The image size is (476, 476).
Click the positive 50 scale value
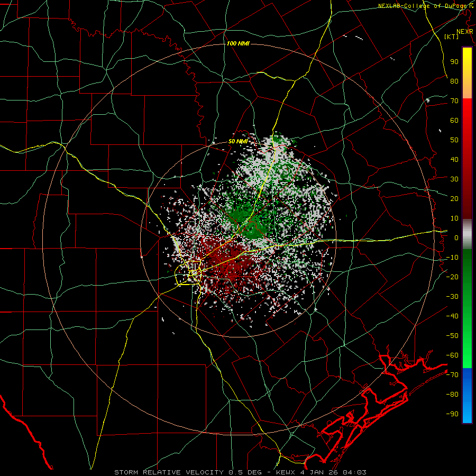pyautogui.click(x=454, y=140)
